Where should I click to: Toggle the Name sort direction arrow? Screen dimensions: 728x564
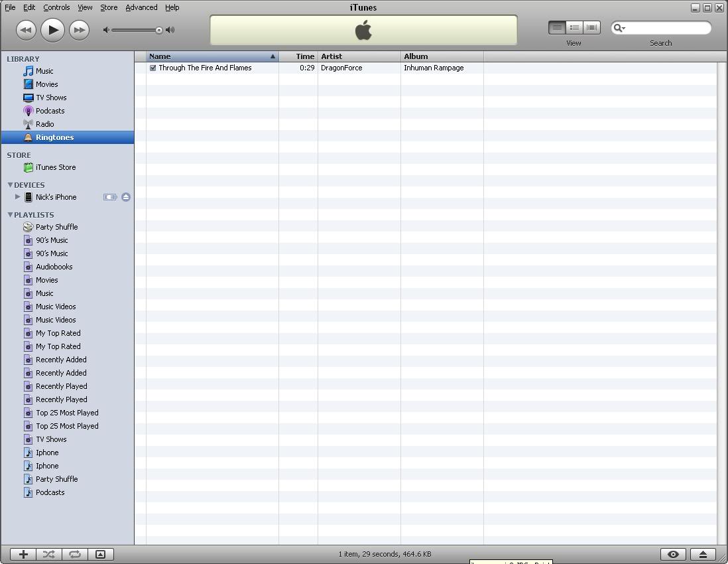coord(273,56)
